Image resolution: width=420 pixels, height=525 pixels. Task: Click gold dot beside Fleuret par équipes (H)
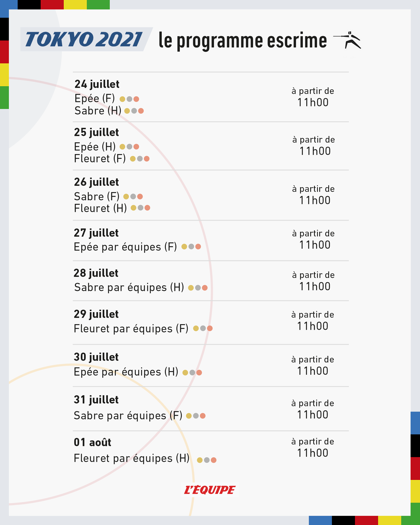200,460
